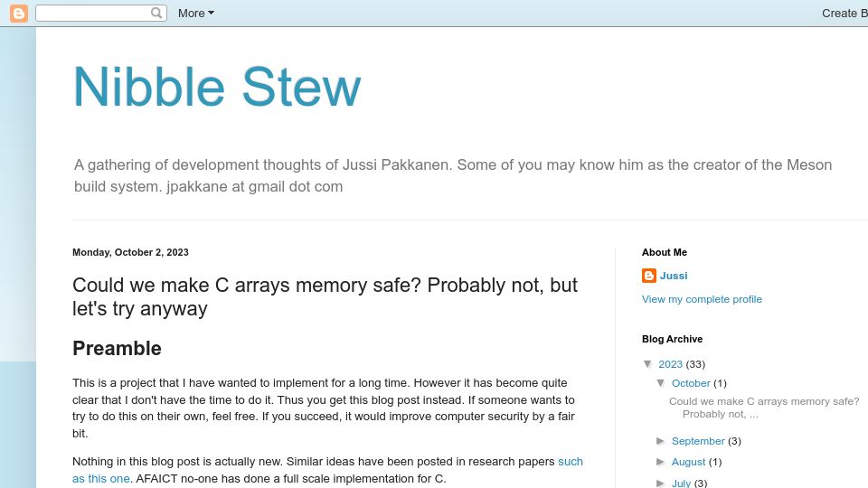
Task: Open the 2023 archive link
Action: pos(670,364)
